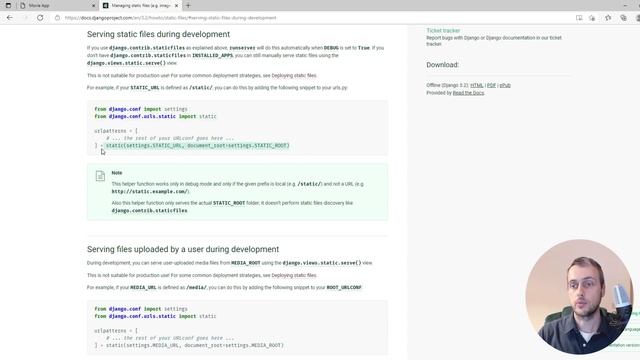Click the highlighted static(settings.STATIC_URL...) code line

tap(197, 146)
